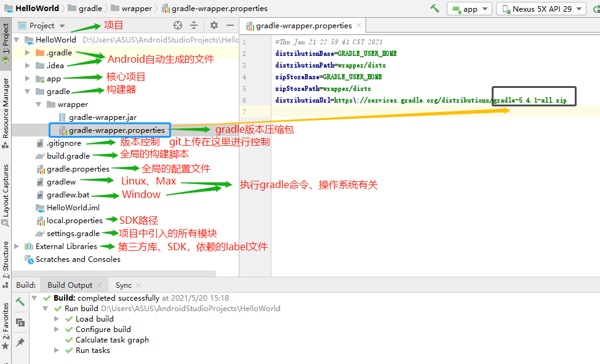Click the collapse all icon in Project panel
Image resolution: width=600 pixels, height=364 pixels.
pos(194,26)
